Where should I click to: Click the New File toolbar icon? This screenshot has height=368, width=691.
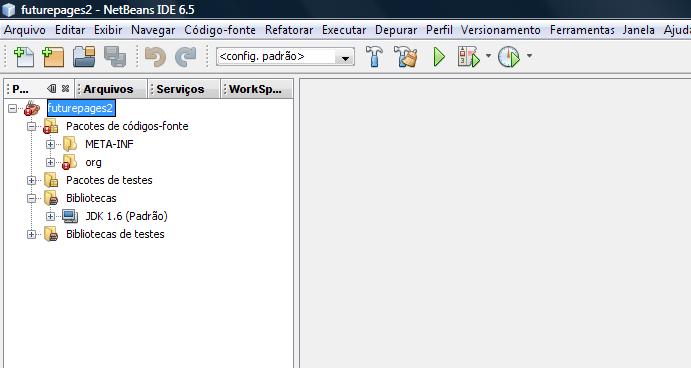tap(24, 57)
